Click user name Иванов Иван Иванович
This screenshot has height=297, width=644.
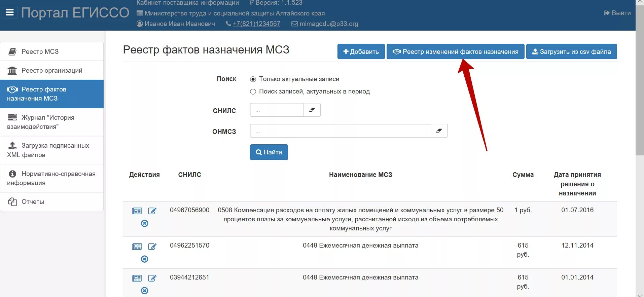point(180,24)
